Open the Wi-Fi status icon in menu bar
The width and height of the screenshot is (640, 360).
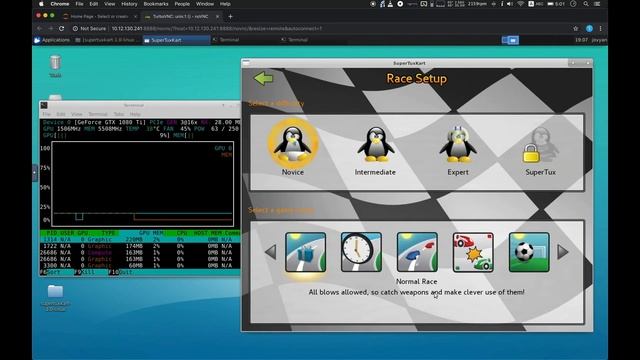click(520, 4)
